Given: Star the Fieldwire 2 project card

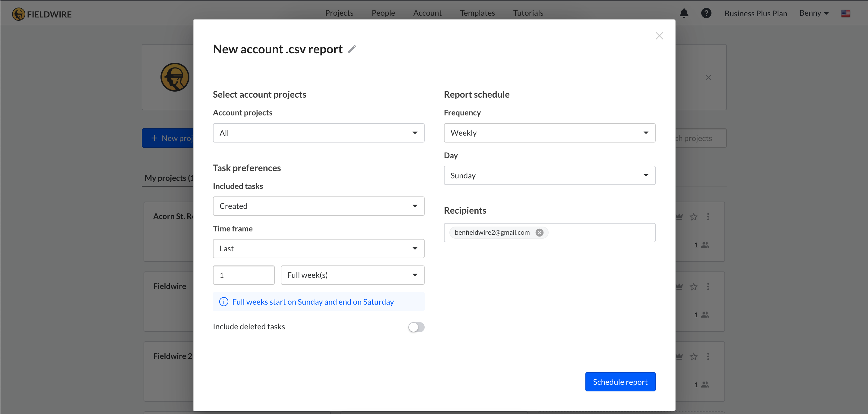Looking at the screenshot, I should click(693, 356).
